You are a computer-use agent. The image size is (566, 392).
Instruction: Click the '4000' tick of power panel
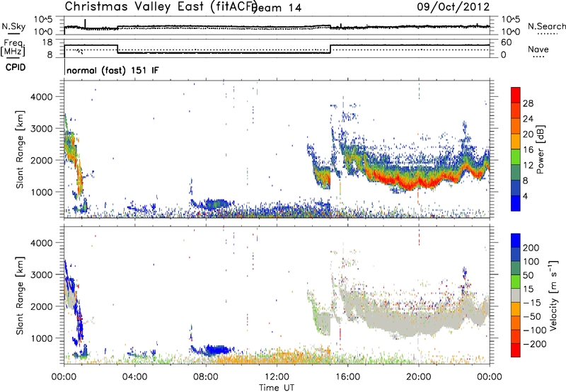point(42,97)
